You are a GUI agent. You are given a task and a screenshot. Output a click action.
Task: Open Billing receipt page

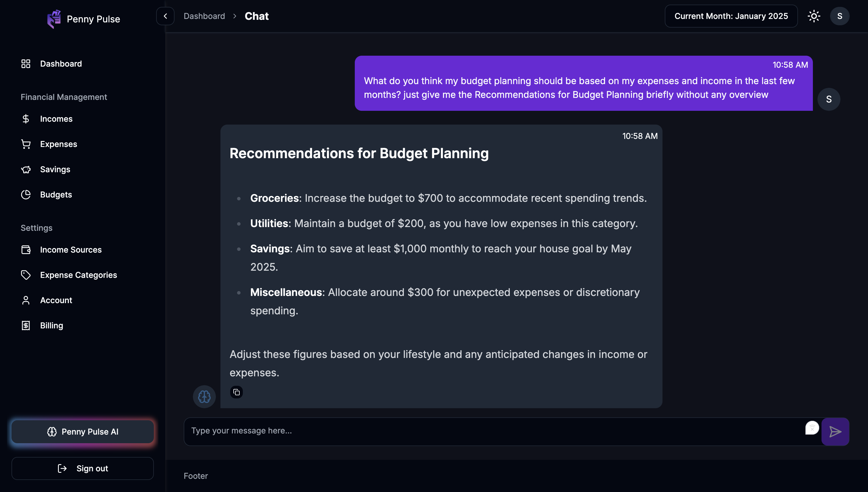pyautogui.click(x=51, y=326)
